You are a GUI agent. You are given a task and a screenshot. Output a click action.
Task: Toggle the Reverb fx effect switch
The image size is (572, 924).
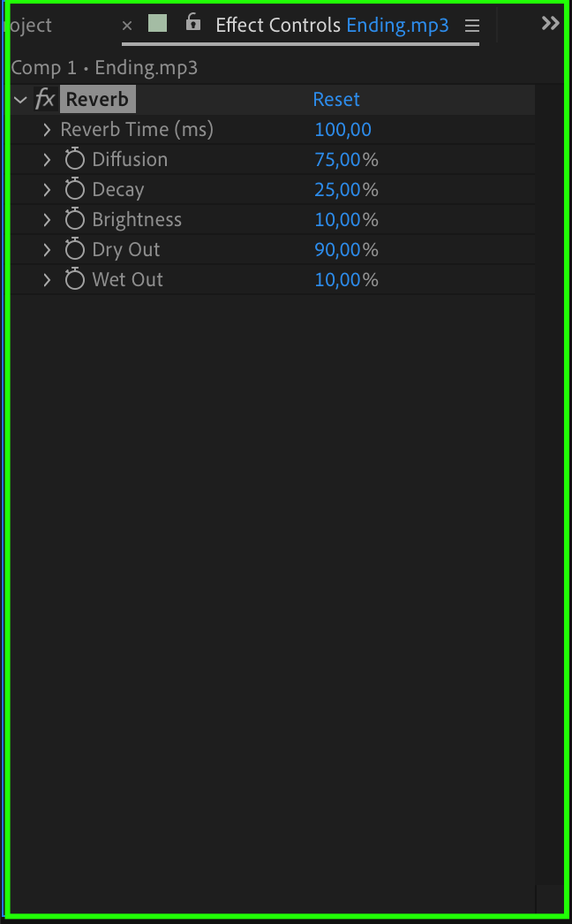[44, 99]
